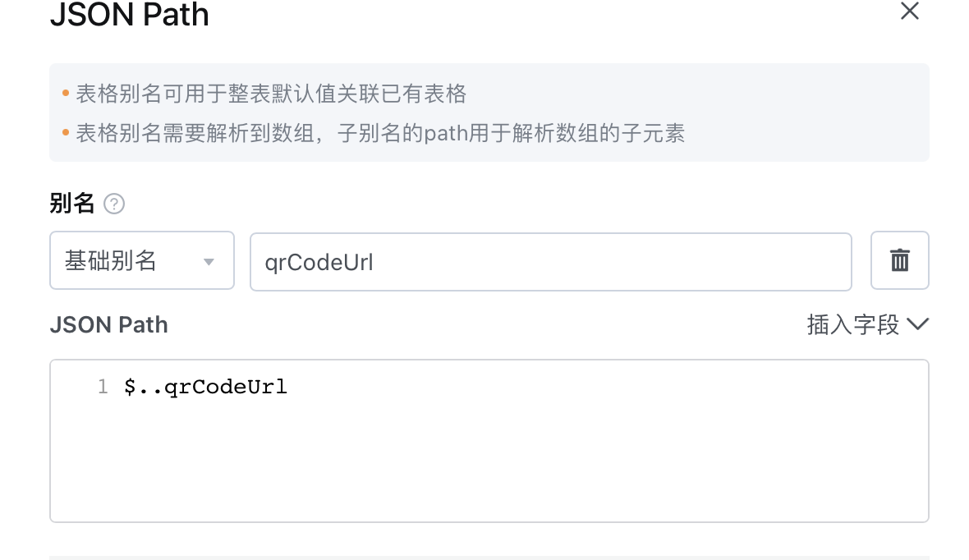Click the orange bullet of first hint
This screenshot has width=969, height=560.
click(x=66, y=94)
